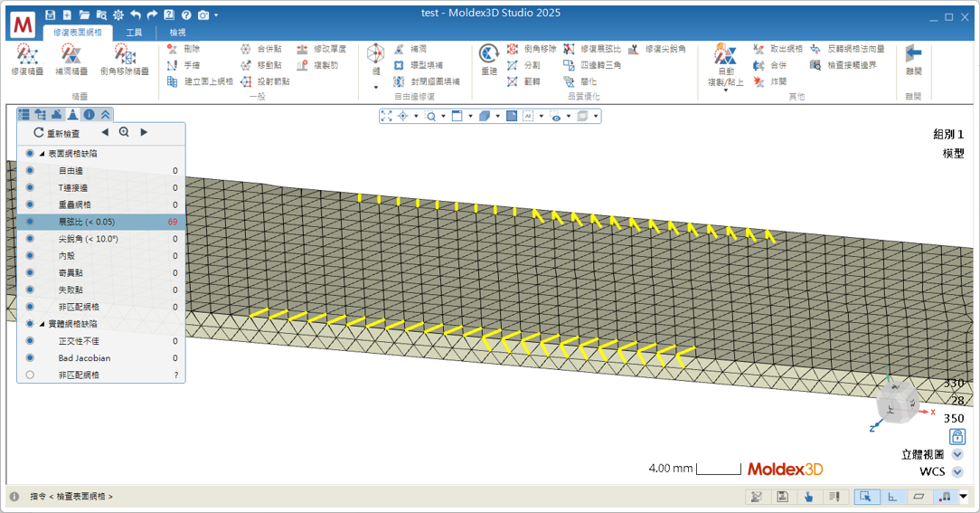
Task: Pick the 移動點 move node tool
Action: click(261, 65)
